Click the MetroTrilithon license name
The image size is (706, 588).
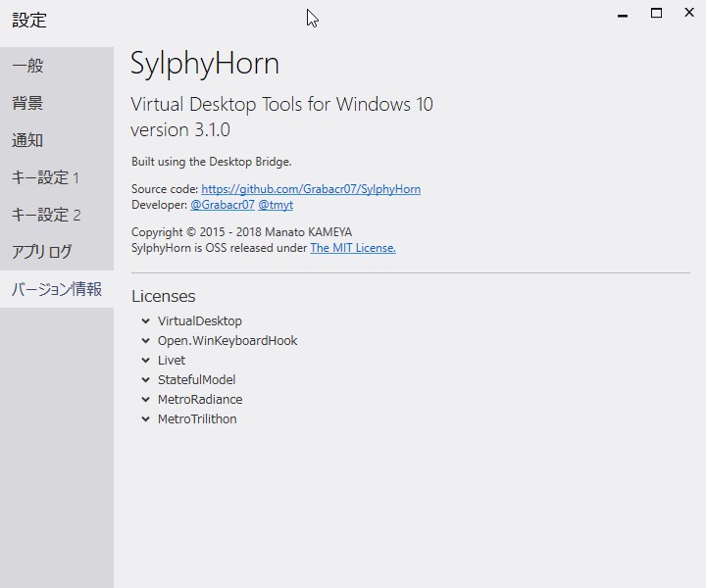pyautogui.click(x=197, y=419)
